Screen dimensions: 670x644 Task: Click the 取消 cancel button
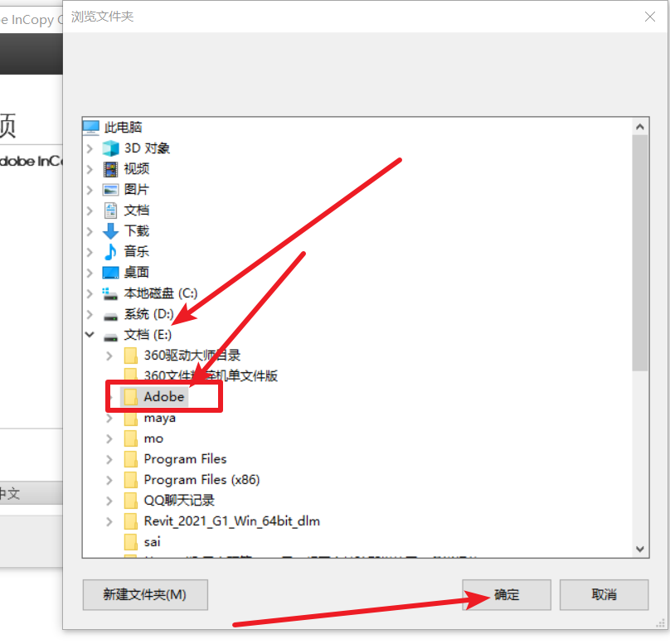click(x=604, y=594)
